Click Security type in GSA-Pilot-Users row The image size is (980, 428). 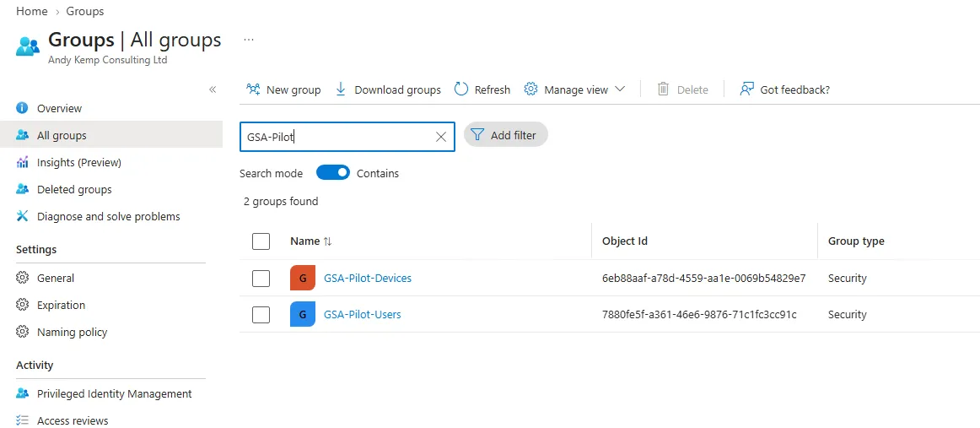pyautogui.click(x=847, y=314)
